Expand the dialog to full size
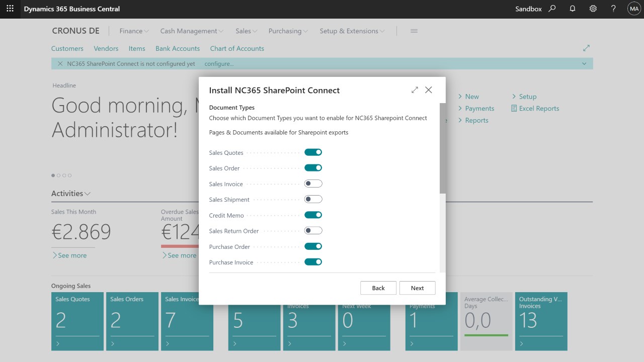The width and height of the screenshot is (644, 362). click(x=415, y=90)
